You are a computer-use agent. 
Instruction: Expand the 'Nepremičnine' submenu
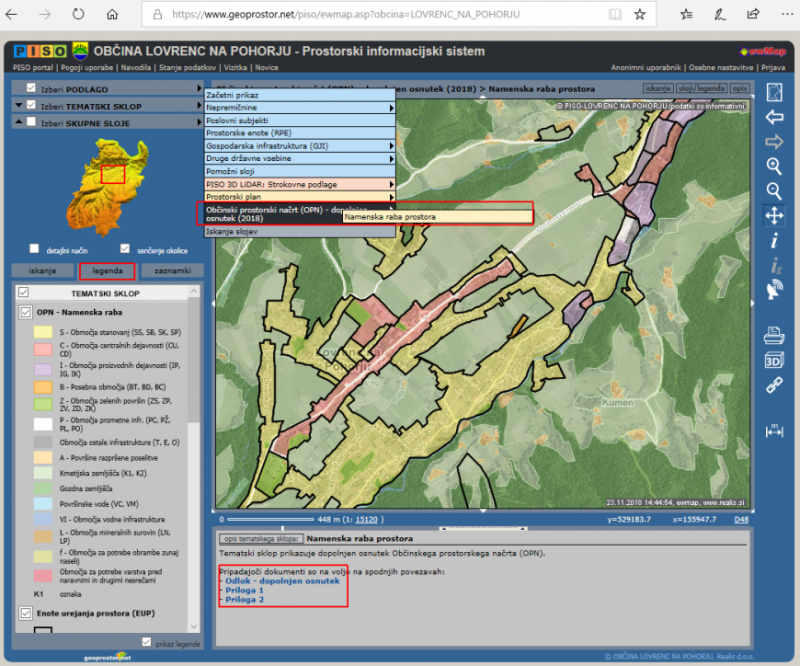coord(299,108)
